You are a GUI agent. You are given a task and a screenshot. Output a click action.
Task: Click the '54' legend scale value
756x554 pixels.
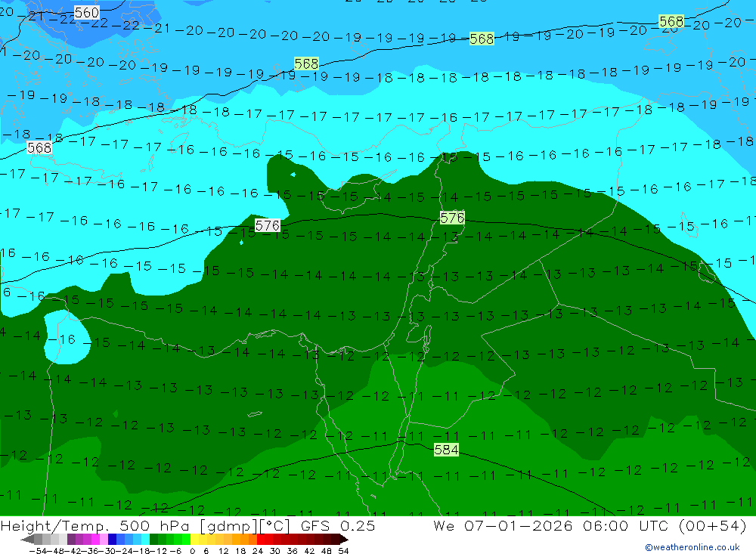pyautogui.click(x=343, y=551)
